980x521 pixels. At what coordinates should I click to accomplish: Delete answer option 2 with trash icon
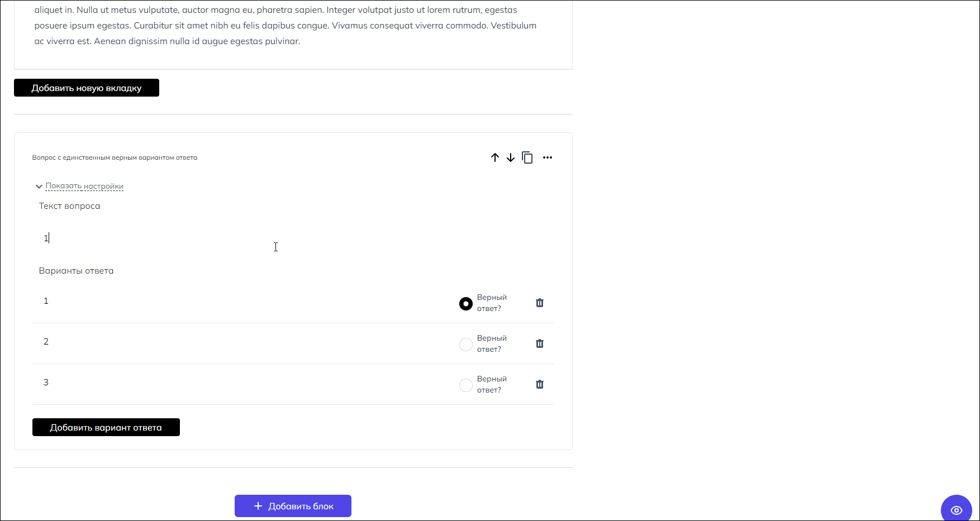point(540,343)
